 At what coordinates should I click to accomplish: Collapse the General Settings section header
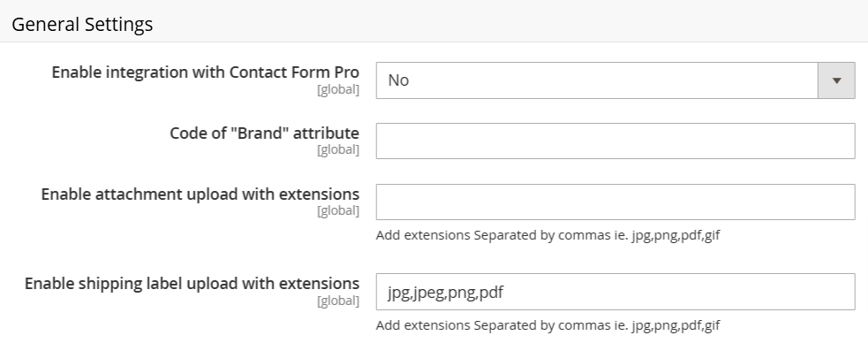tap(434, 24)
